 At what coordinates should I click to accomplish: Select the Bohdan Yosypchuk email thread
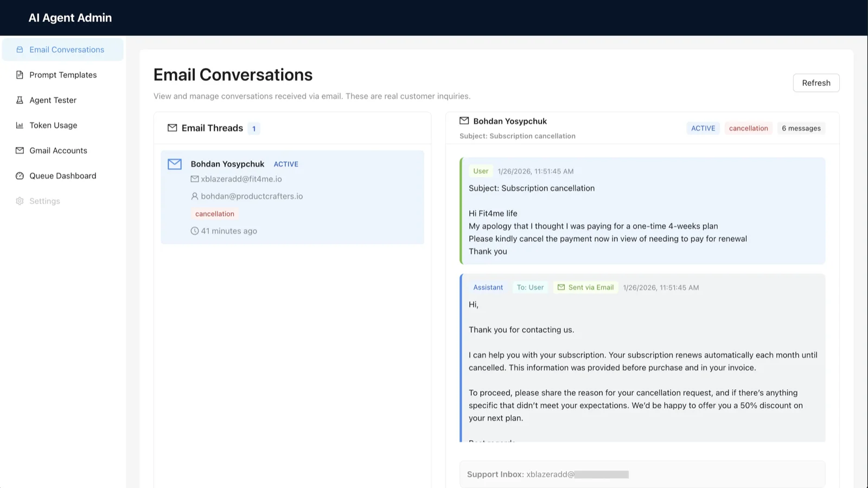[292, 197]
